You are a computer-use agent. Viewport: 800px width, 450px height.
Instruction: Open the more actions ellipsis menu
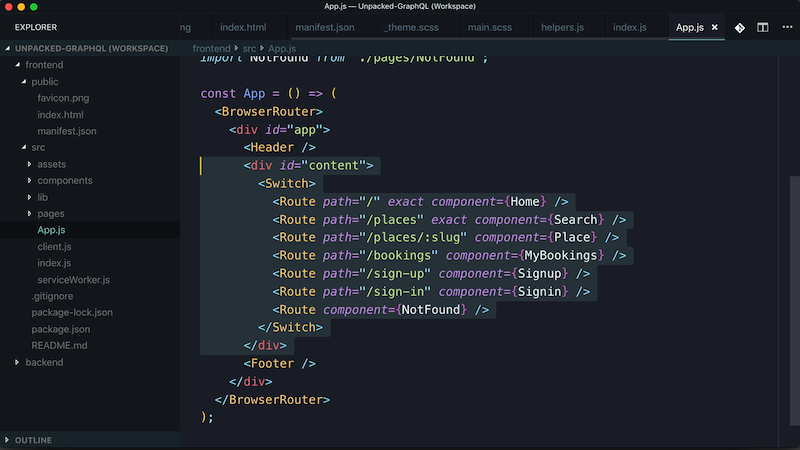coord(787,27)
